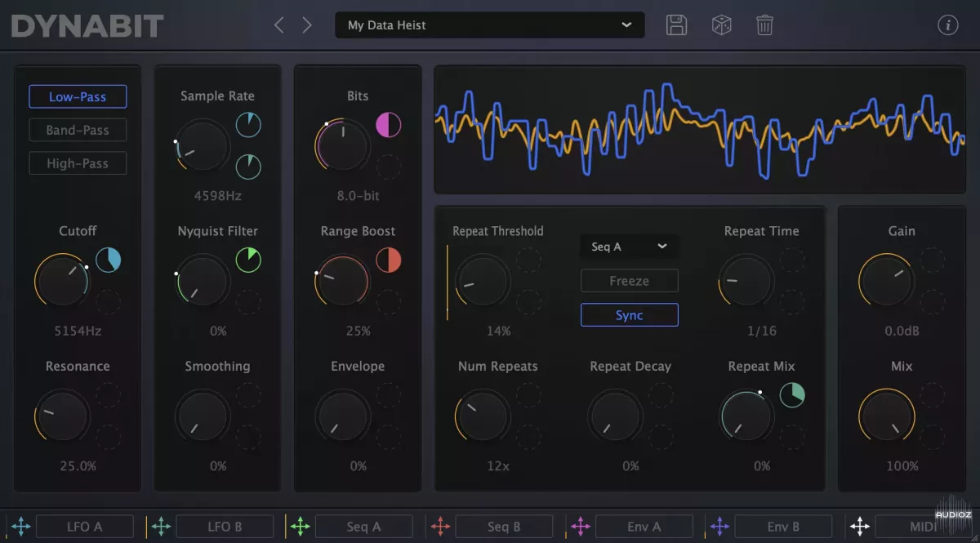This screenshot has height=543, width=980.
Task: Click the 5154Hz cutoff value
Action: [x=78, y=331]
